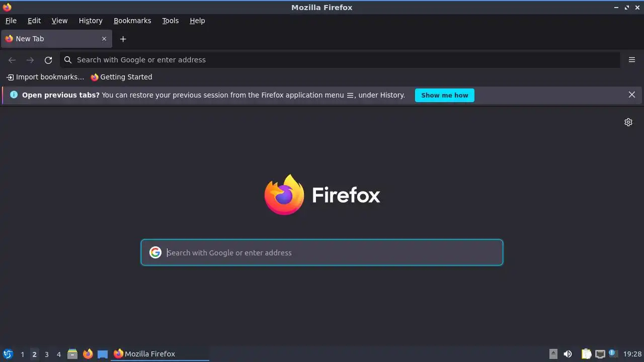This screenshot has width=644, height=362.
Task: Select Mozilla Firefox taskbar window button
Action: (160, 354)
